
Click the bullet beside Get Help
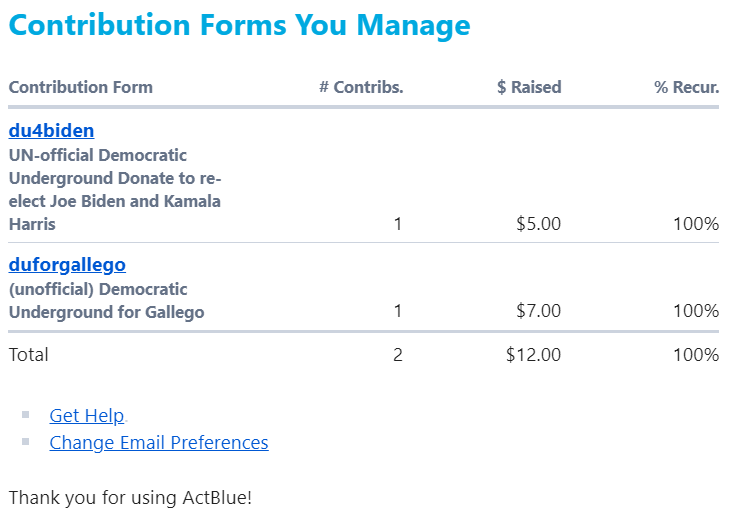pyautogui.click(x=27, y=414)
